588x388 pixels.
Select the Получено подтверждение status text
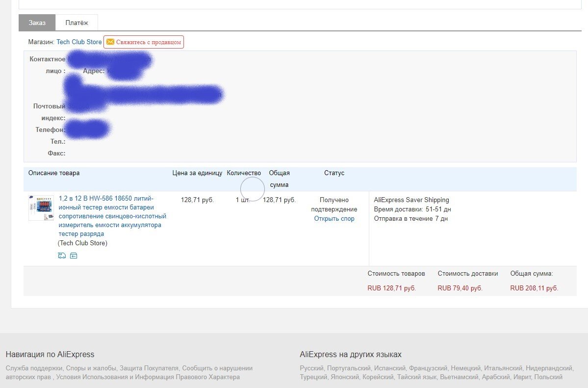334,205
